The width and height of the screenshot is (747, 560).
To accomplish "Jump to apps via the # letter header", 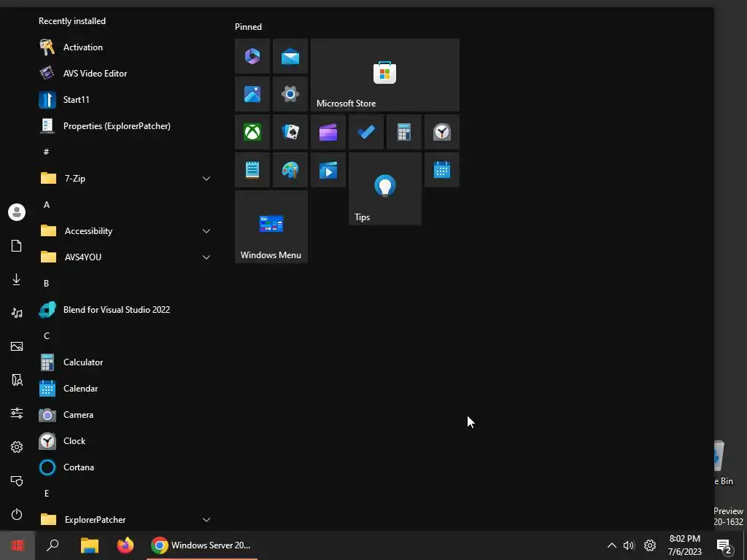I will (x=46, y=152).
